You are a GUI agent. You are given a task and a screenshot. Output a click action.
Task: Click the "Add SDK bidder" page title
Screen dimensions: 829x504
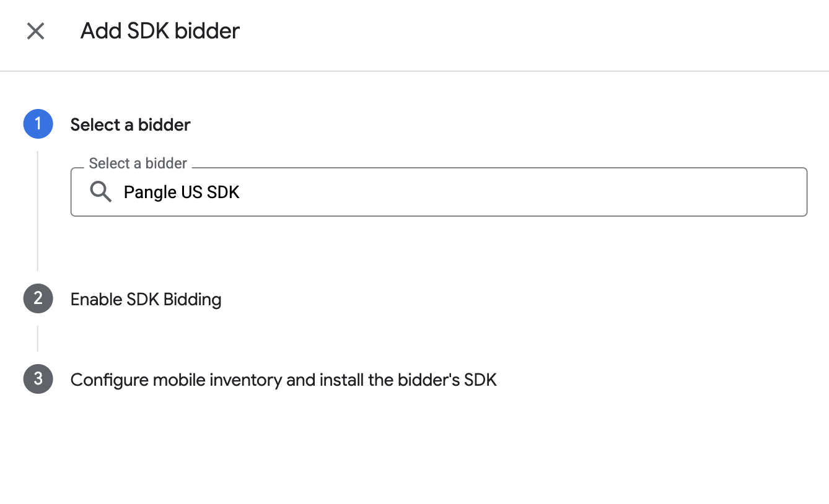[x=160, y=31]
